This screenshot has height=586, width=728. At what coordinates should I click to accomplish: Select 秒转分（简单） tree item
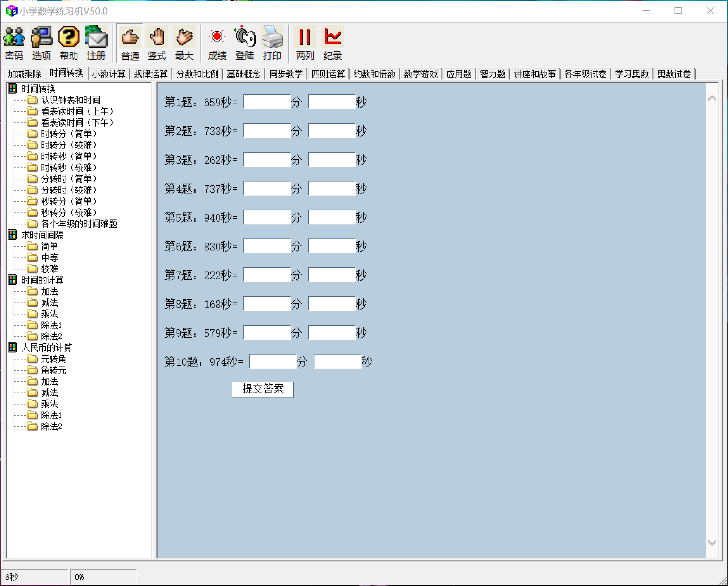tap(69, 201)
